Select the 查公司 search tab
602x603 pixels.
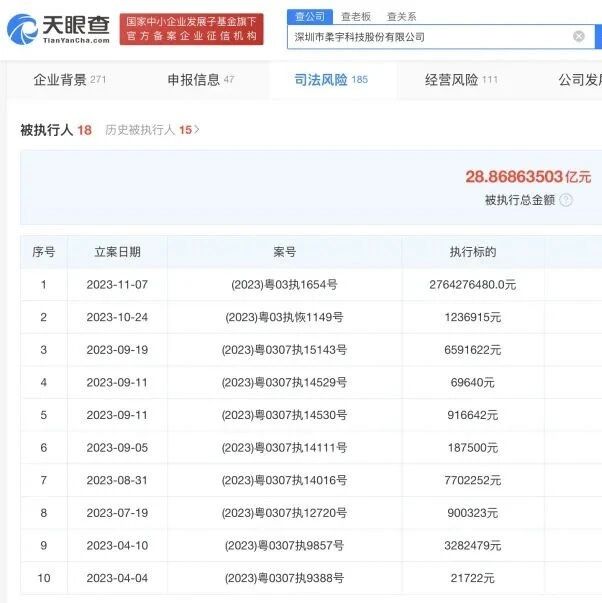[310, 16]
